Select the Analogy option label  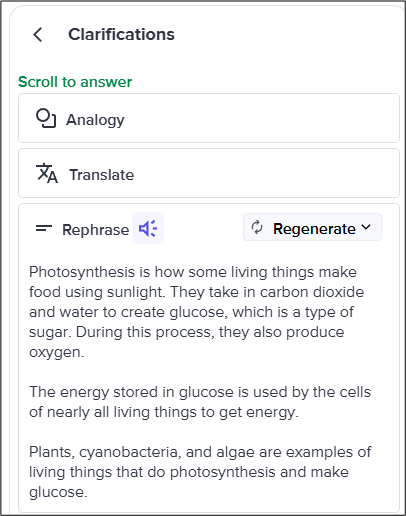(x=95, y=120)
